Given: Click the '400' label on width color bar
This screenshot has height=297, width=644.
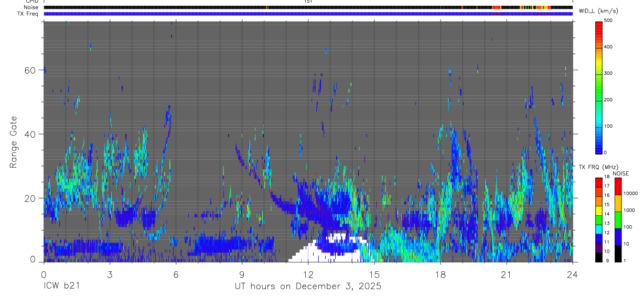Looking at the screenshot, I should pyautogui.click(x=608, y=47).
